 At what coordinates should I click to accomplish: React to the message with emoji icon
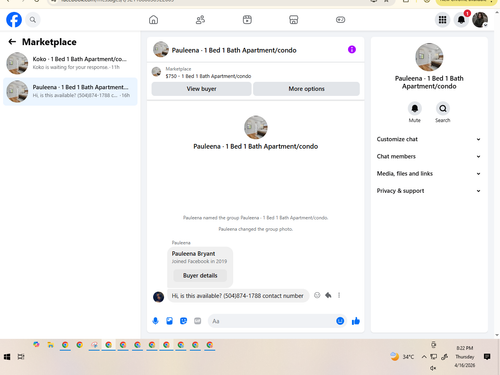pos(317,295)
